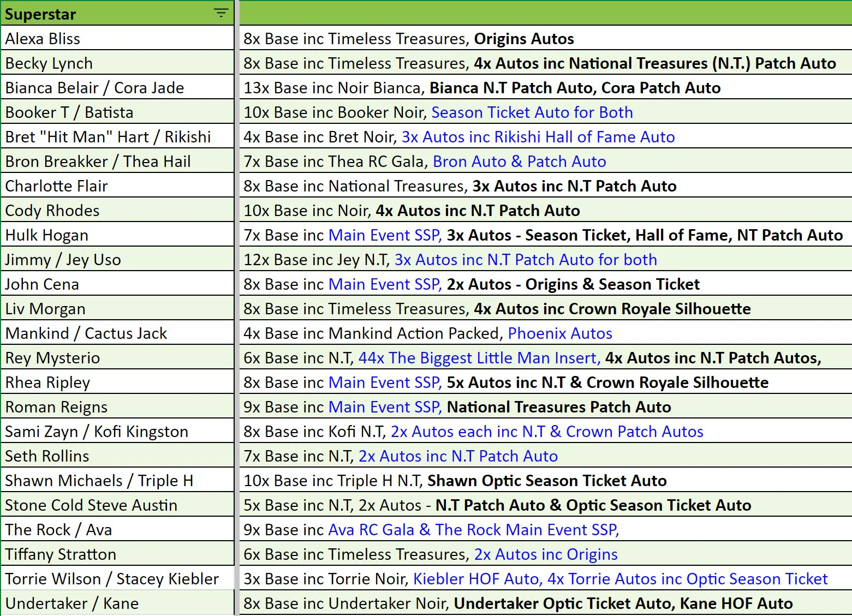Select the Undertaker / Kane cell
This screenshot has width=852, height=616.
[x=117, y=603]
